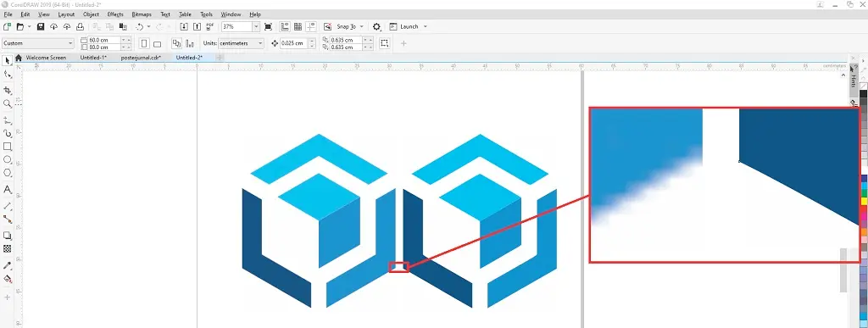
Task: Click the page height field 80.0 cm
Action: pyautogui.click(x=104, y=47)
